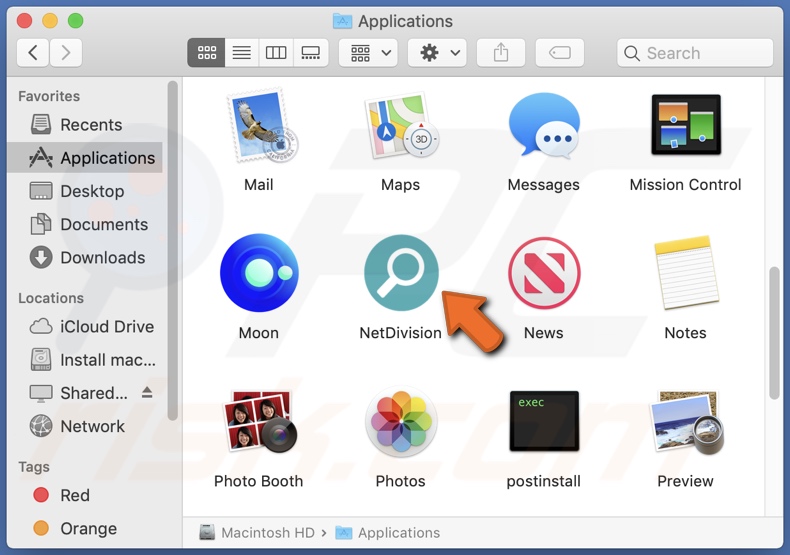Eject the Shared... volume
790x555 pixels.
click(x=147, y=392)
